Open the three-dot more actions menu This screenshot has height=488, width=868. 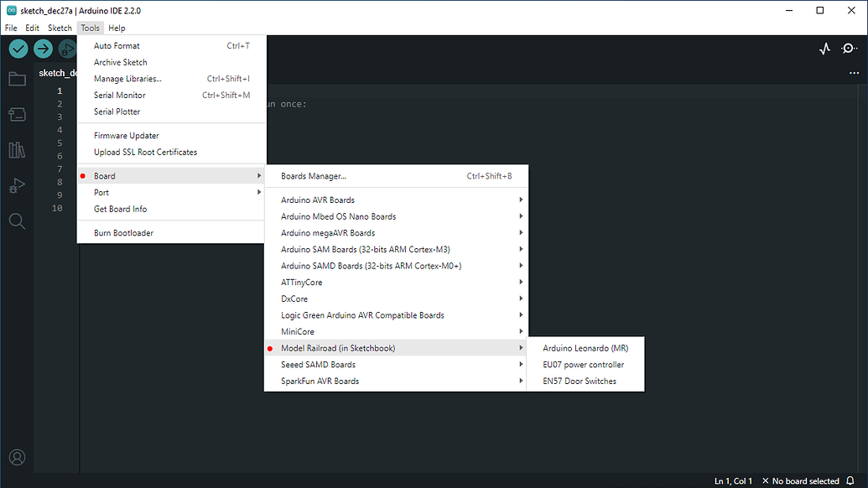[854, 73]
